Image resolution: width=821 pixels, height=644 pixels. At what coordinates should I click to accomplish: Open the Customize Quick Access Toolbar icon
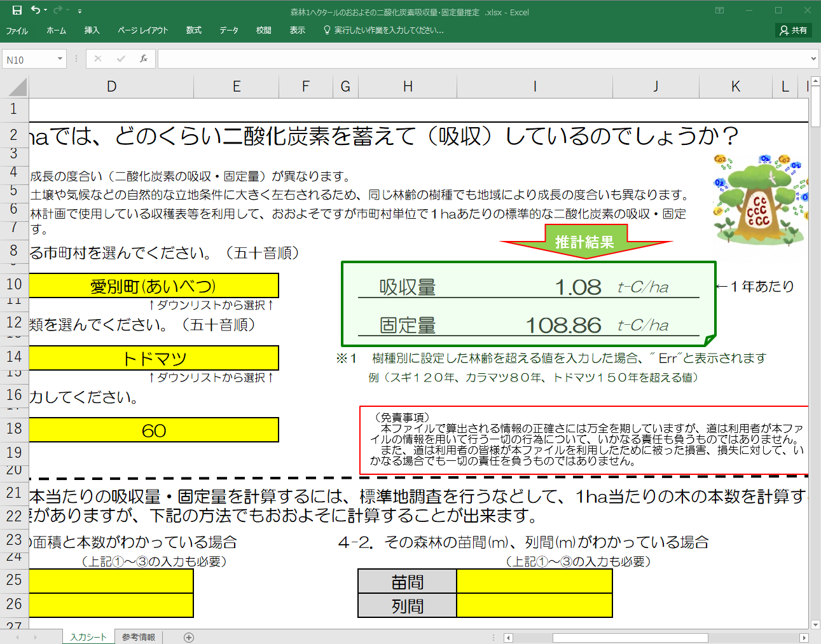[79, 10]
